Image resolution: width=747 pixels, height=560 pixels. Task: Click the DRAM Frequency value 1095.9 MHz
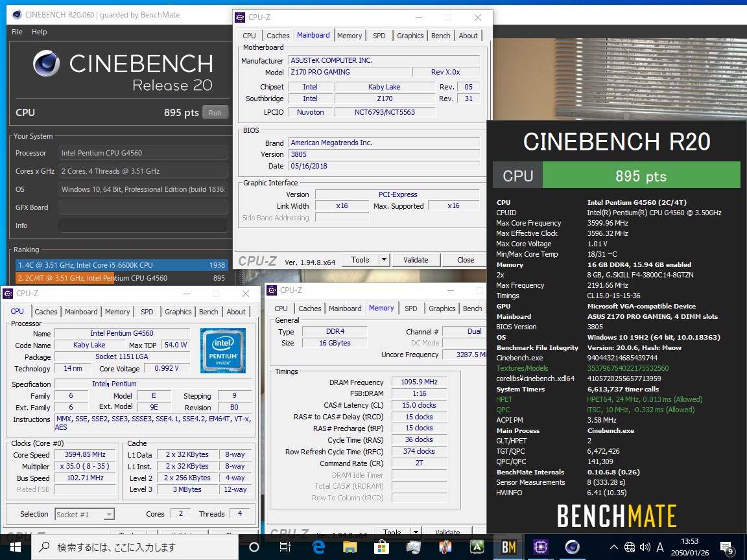420,382
